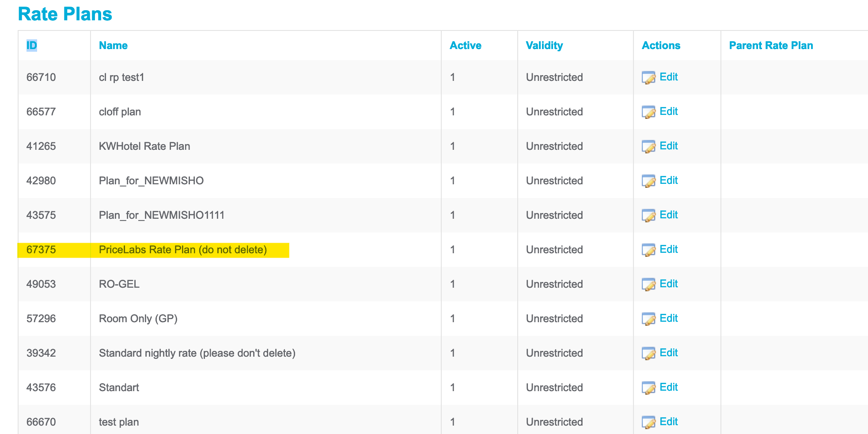Screen dimensions: 868x434
Task: Click Active value 1 for Room Only (GP)
Action: 453,319
